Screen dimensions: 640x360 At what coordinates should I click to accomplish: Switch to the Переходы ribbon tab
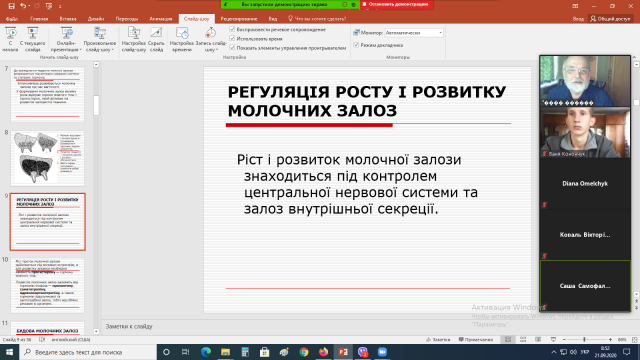coord(127,19)
